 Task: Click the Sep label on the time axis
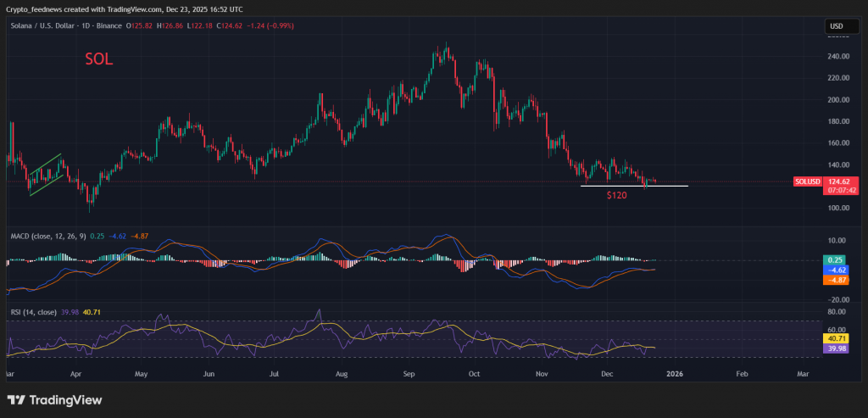coord(409,373)
